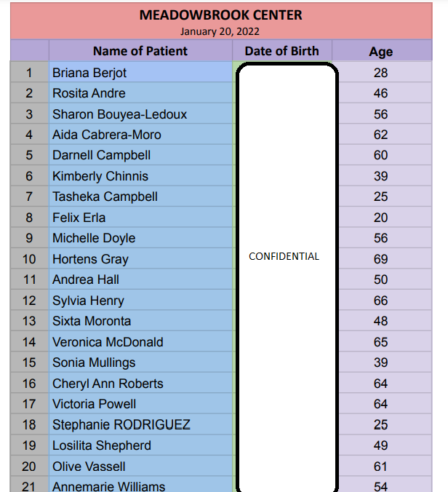Select the cell with Sharon Bouyea-Ledoux

140,114
